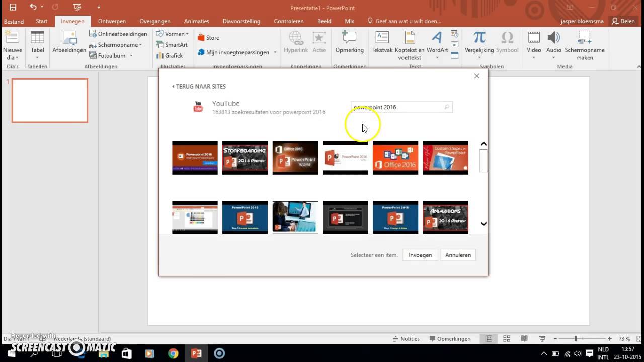Select the Office 2016 PowerPoint Tutorial thumbnail
644x362 pixels.
pyautogui.click(x=295, y=158)
